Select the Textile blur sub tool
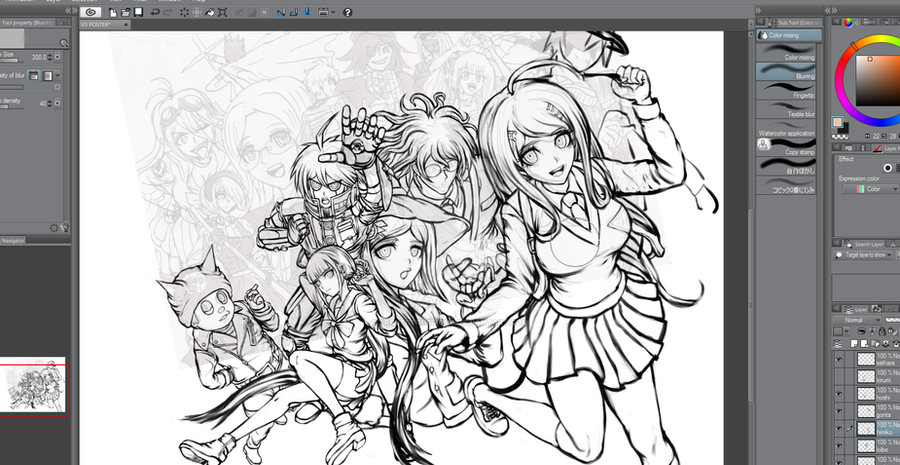900x465 pixels. (x=786, y=109)
